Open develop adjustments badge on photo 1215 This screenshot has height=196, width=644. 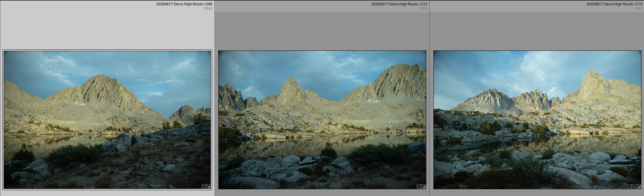639,186
